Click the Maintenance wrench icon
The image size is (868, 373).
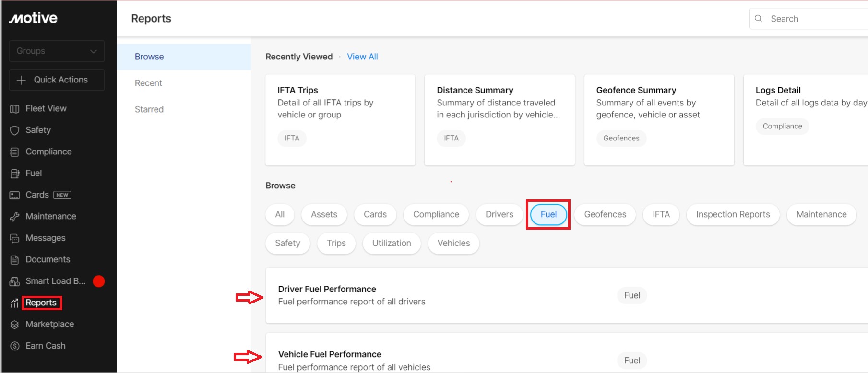pyautogui.click(x=14, y=217)
